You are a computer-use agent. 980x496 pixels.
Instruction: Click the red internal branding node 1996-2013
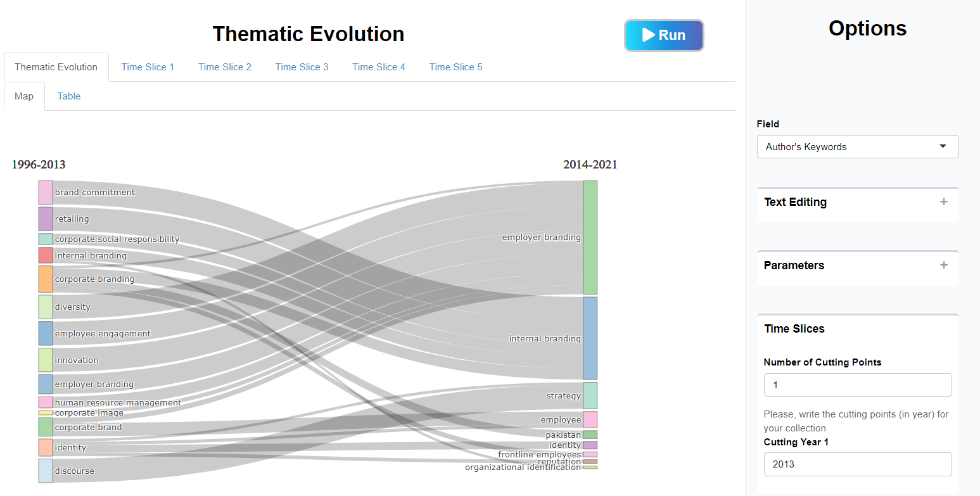click(45, 256)
